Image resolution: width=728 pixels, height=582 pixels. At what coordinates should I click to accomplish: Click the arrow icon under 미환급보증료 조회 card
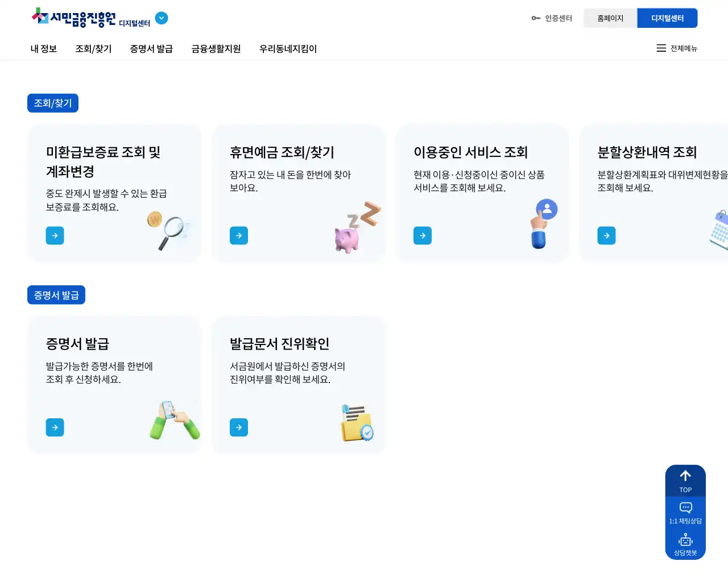pos(55,235)
